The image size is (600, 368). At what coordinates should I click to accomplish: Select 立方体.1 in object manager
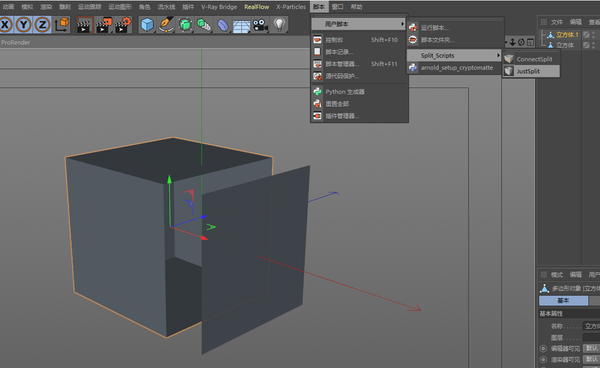567,35
